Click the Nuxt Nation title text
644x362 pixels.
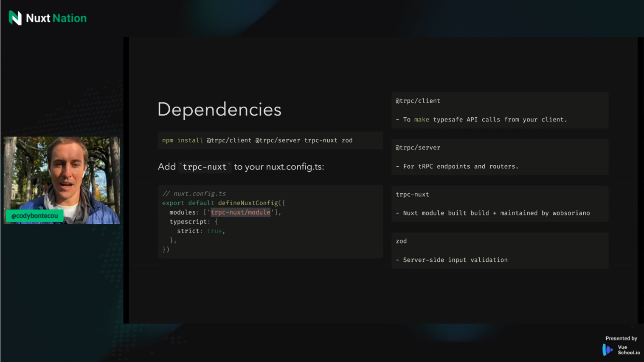point(56,18)
